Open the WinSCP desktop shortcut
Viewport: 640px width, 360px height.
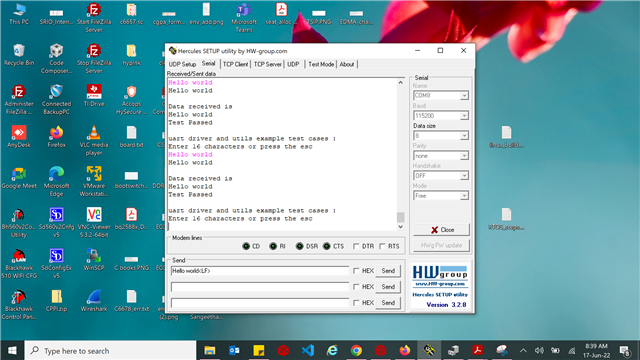(x=94, y=260)
